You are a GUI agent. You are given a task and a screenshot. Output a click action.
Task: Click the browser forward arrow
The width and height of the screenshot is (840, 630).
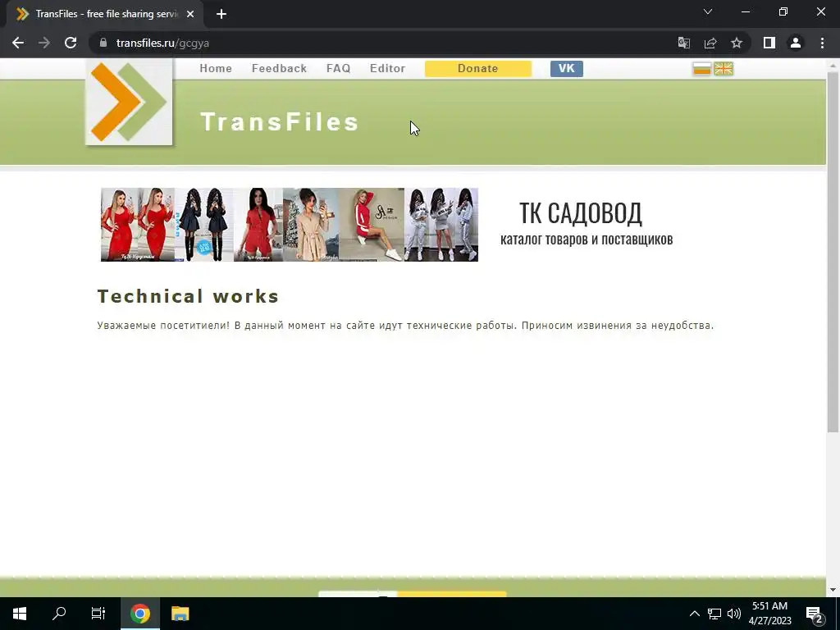(44, 43)
